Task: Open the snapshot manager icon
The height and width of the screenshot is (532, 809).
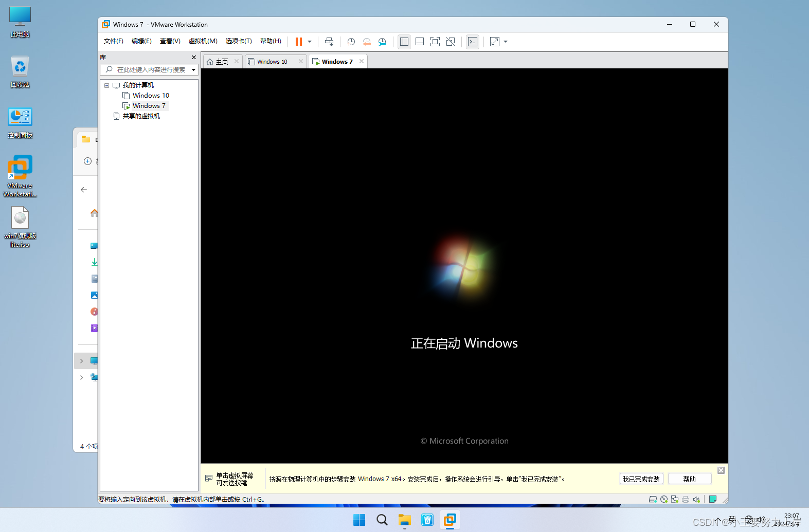Action: coord(382,42)
